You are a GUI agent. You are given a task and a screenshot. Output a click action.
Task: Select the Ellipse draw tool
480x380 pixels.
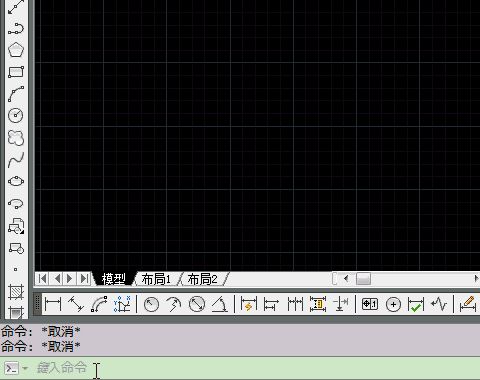click(x=16, y=181)
